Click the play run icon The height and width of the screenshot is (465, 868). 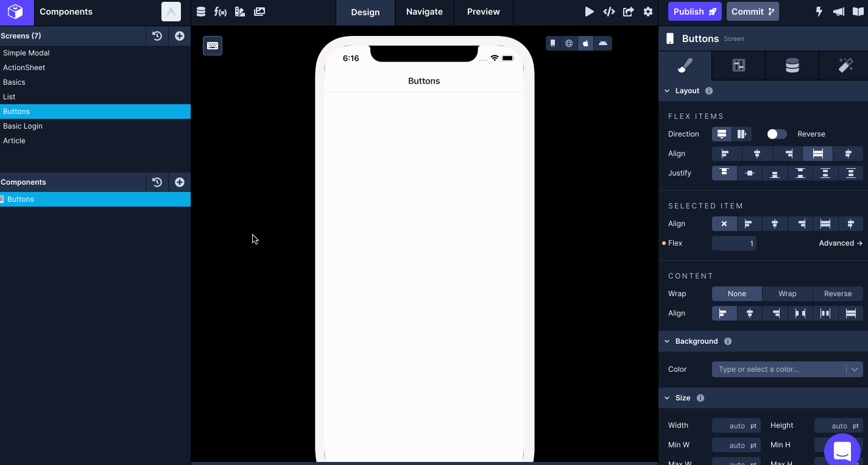point(589,12)
